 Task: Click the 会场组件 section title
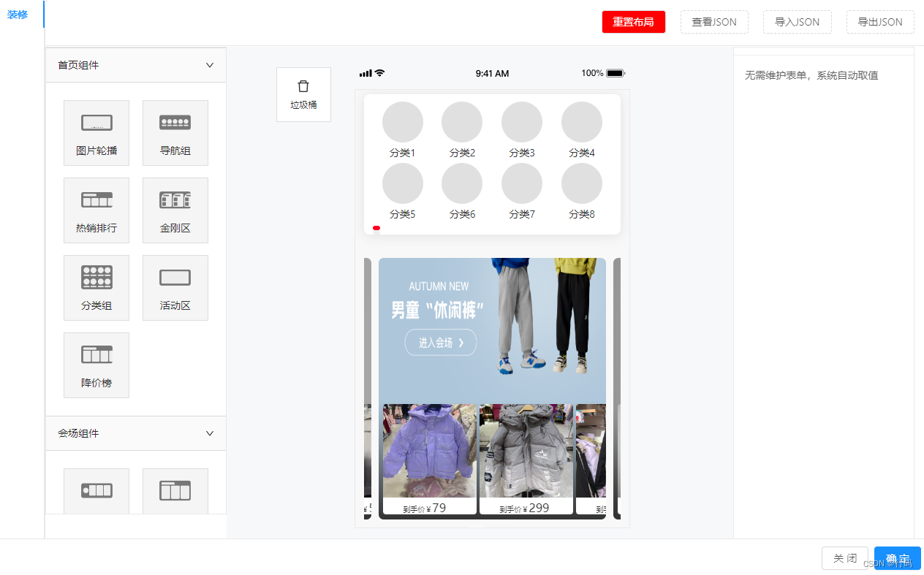click(78, 433)
